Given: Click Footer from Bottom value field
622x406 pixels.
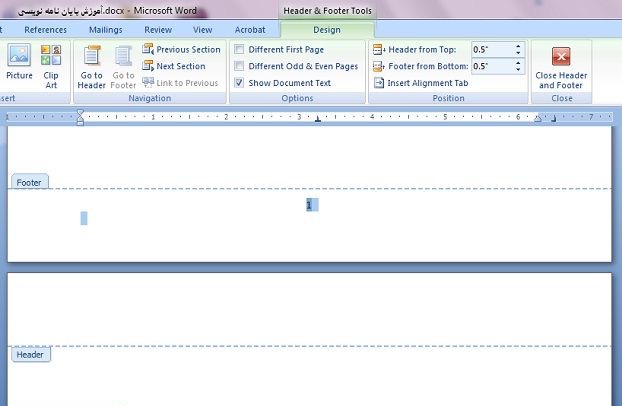Looking at the screenshot, I should point(490,66).
